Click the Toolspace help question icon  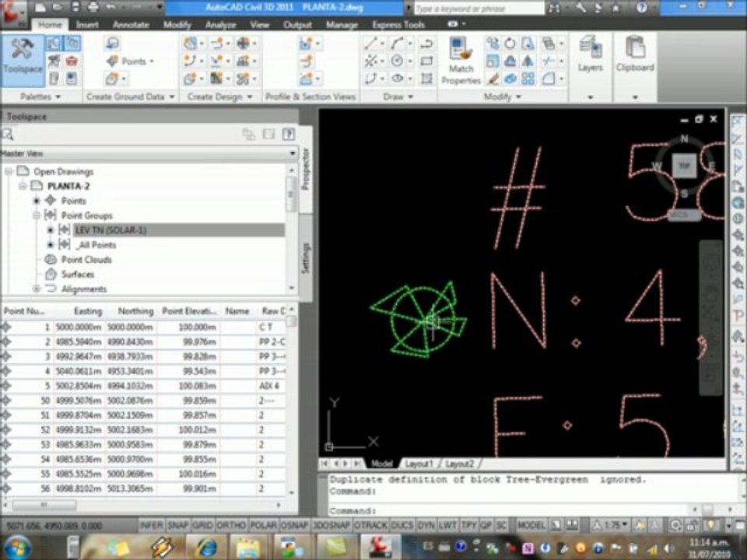coord(288,135)
